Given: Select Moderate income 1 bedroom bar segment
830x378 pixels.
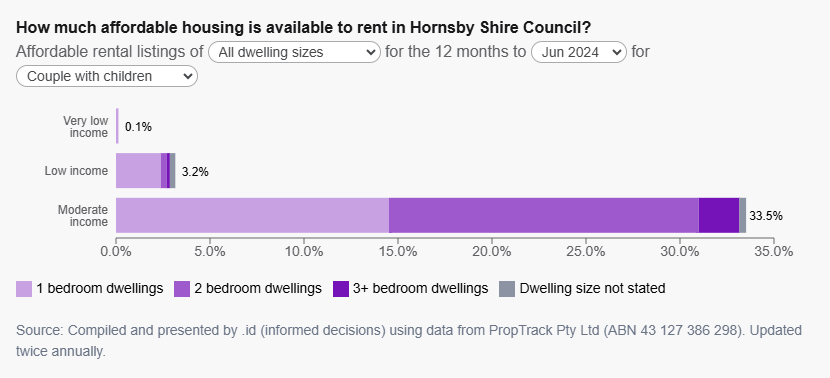Looking at the screenshot, I should click(252, 215).
